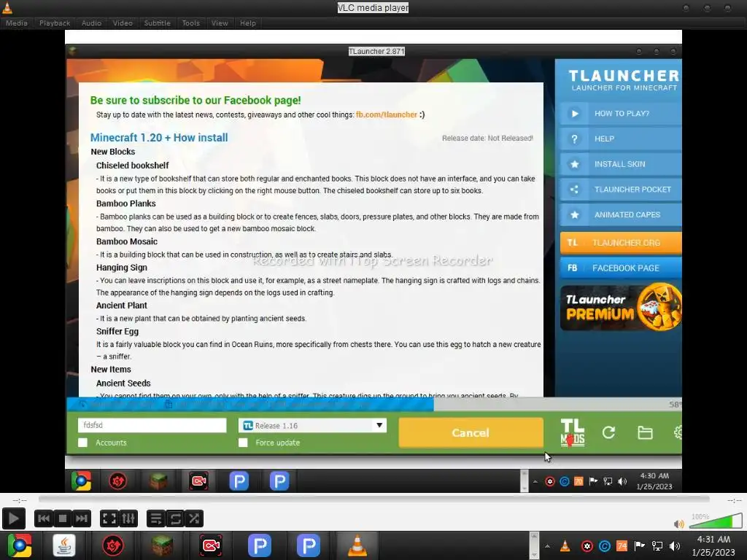Viewport: 747px width, 560px height.
Task: Toggle the VLC playlist view
Action: [x=156, y=518]
